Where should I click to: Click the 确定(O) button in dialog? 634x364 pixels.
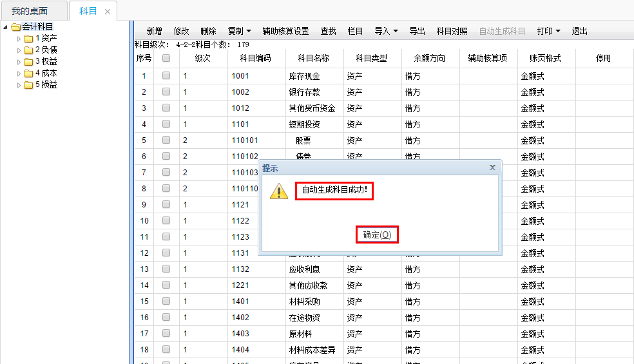[x=377, y=235]
